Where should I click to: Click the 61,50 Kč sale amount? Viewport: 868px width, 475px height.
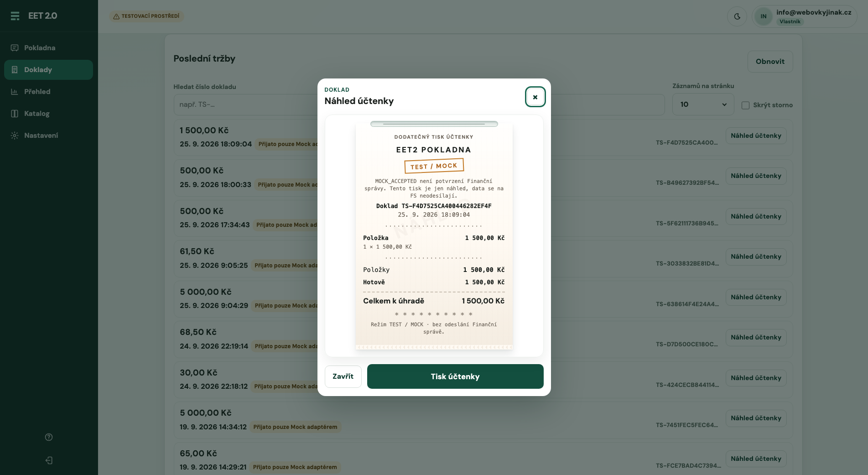click(x=197, y=251)
